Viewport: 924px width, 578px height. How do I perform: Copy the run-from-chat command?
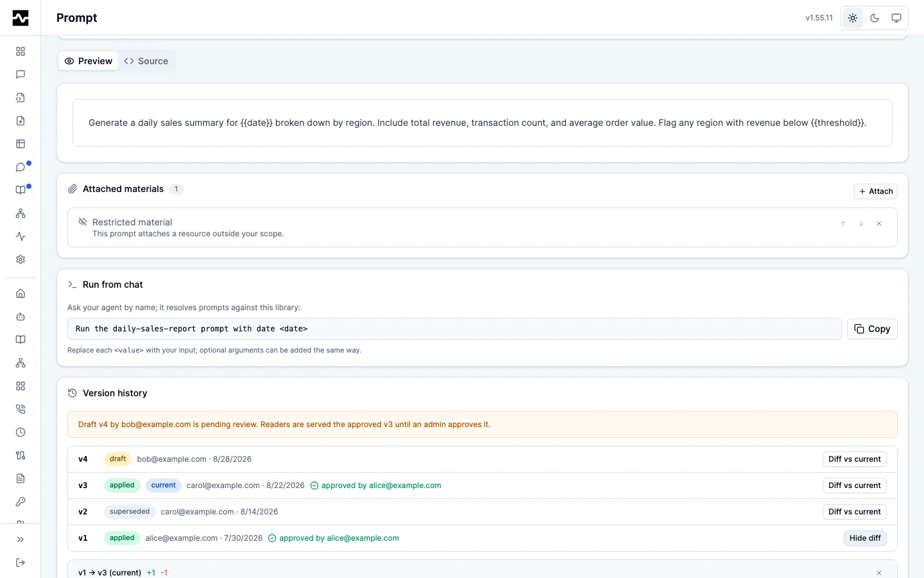point(872,329)
